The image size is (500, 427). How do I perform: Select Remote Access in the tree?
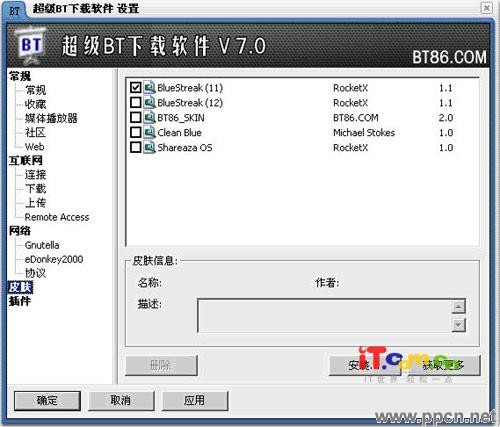(x=57, y=217)
